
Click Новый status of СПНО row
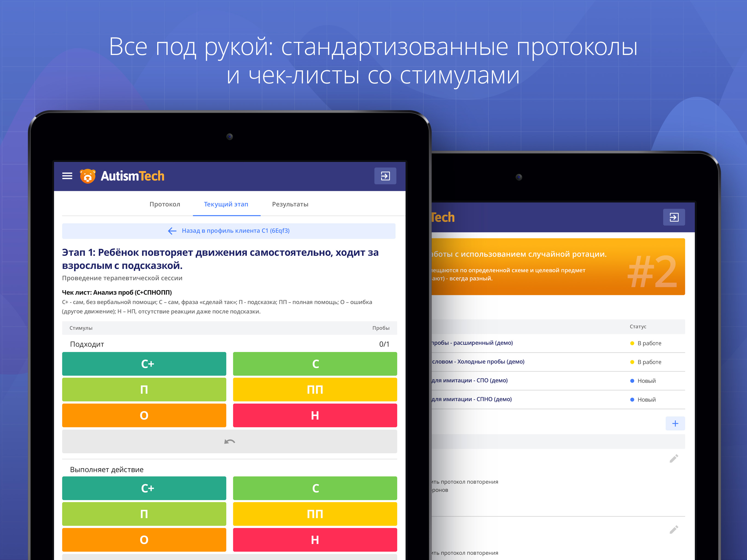point(643,399)
